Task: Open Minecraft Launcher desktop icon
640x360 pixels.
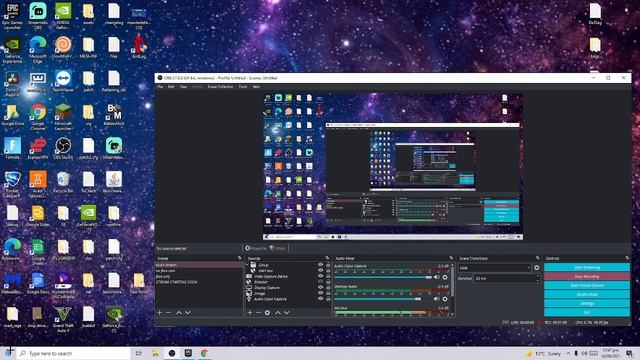Action: click(x=63, y=117)
